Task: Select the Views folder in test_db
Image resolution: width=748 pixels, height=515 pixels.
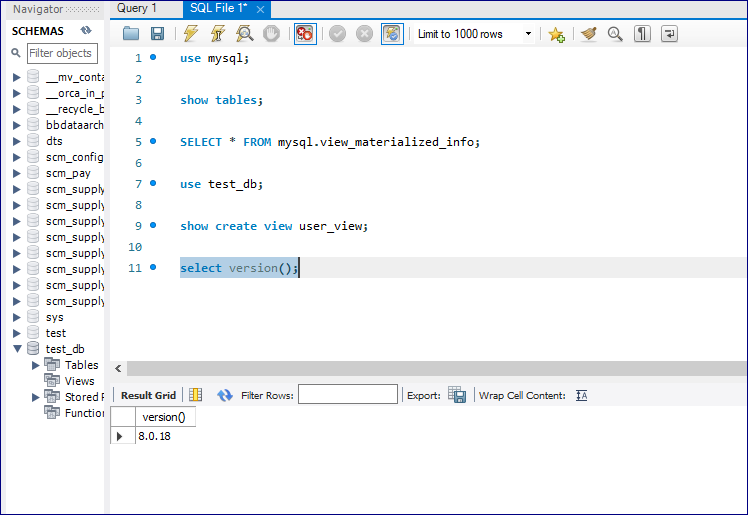Action: click(79, 381)
